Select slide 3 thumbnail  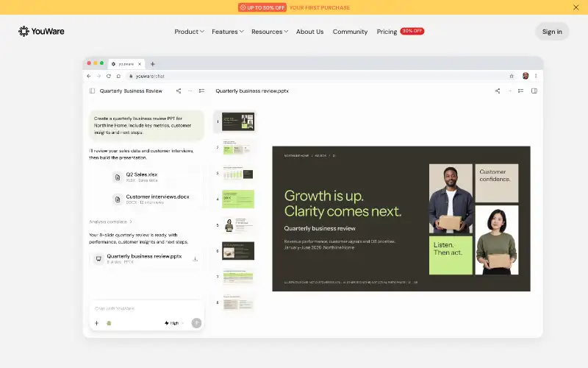237,173
